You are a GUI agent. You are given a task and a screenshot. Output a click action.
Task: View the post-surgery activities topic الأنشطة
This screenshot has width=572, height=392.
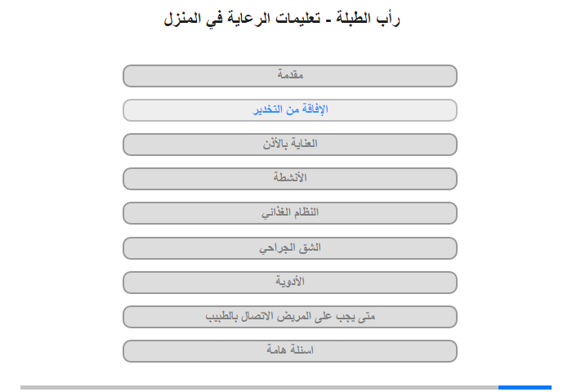(290, 179)
